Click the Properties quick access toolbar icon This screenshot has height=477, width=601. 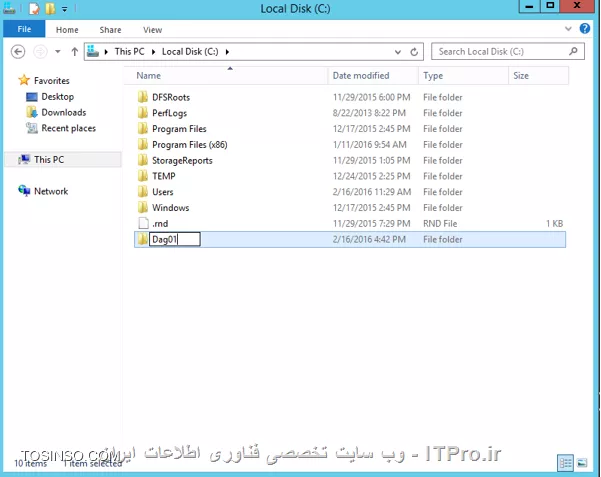click(x=34, y=8)
